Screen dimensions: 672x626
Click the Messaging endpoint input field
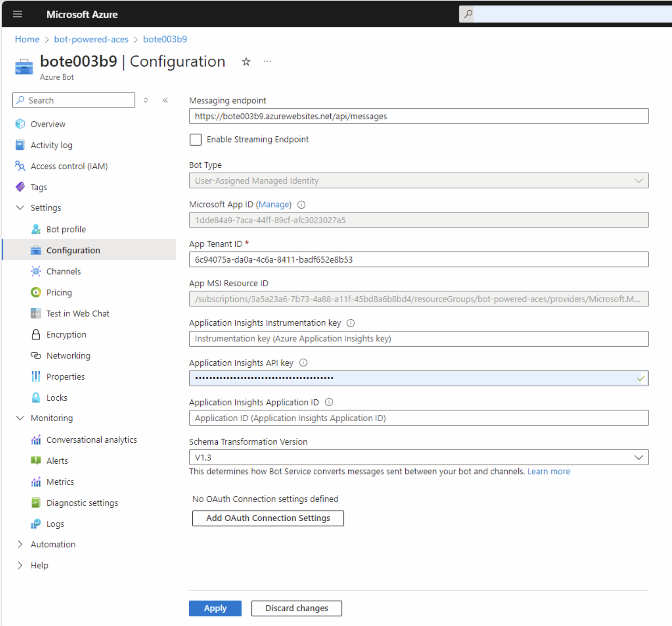pos(418,116)
